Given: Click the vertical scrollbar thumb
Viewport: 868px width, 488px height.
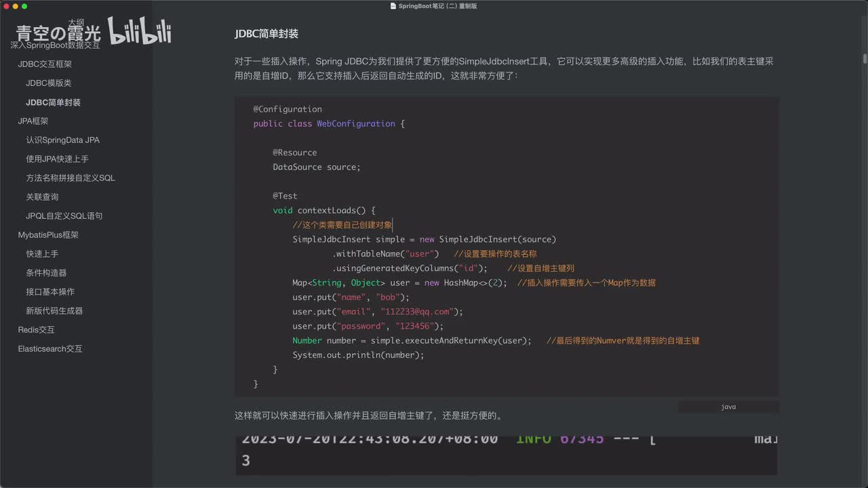Looking at the screenshot, I should tap(865, 59).
